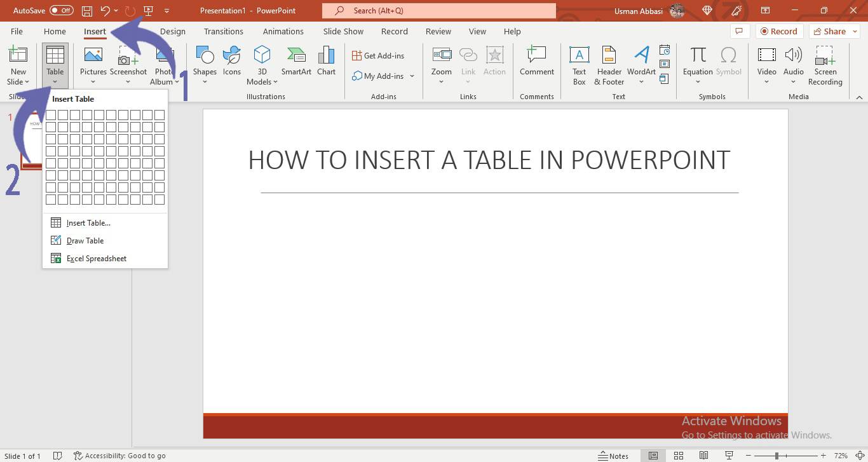The image size is (868, 462).
Task: Click the Icons button
Action: click(x=232, y=61)
